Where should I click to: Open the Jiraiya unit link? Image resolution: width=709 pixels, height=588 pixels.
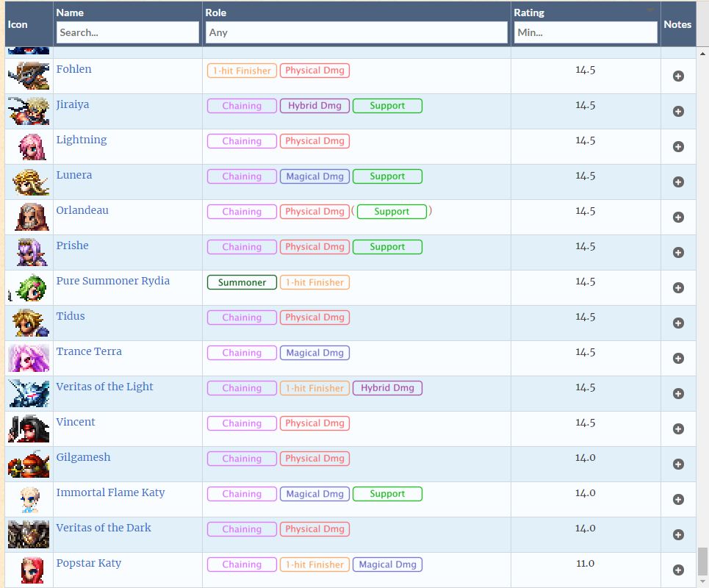tap(72, 105)
